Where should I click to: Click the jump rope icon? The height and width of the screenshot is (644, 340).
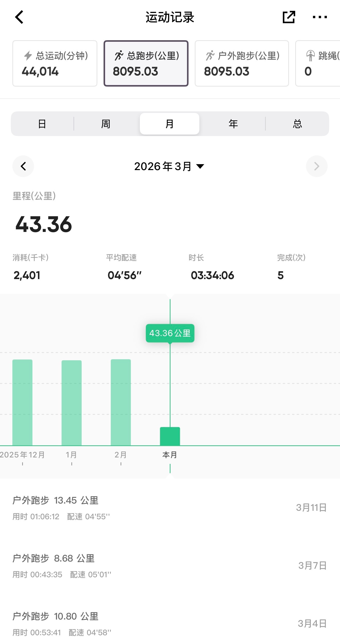tap(310, 56)
